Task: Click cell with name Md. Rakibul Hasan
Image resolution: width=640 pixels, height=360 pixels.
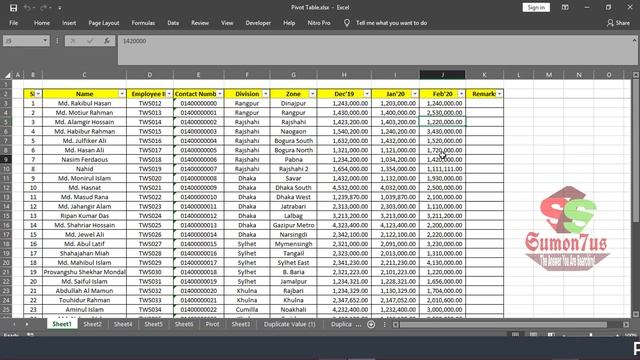Action: tap(84, 103)
